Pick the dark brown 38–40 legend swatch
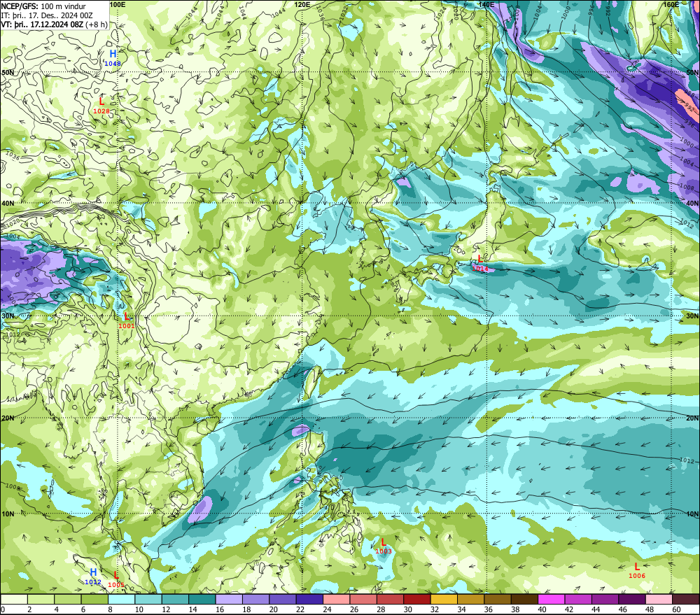 coord(524,599)
